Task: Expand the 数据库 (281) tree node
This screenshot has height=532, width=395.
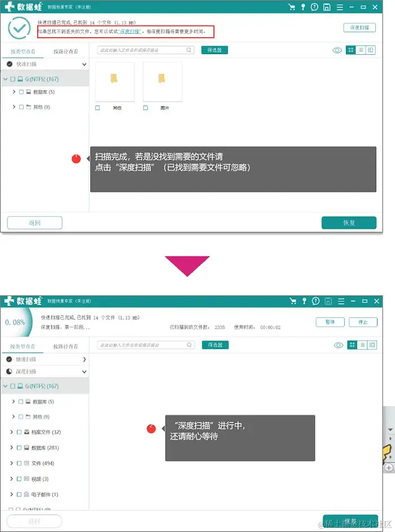Action: click(x=11, y=447)
